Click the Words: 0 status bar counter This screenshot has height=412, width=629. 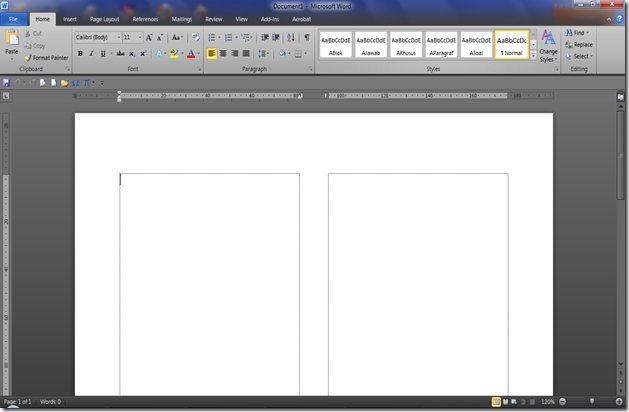click(50, 402)
